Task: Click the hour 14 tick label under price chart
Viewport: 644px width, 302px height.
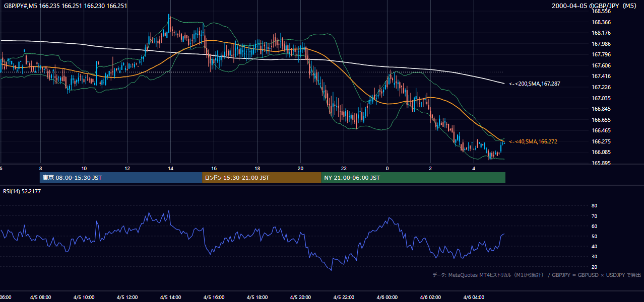Action: (x=170, y=168)
